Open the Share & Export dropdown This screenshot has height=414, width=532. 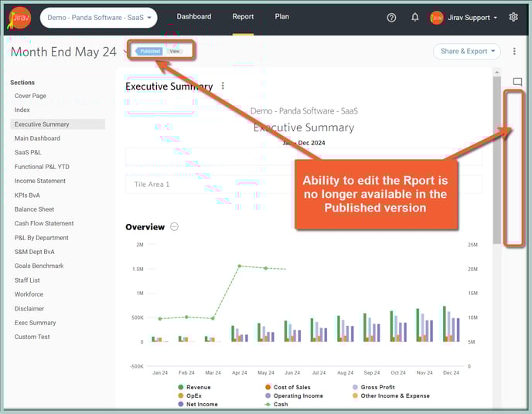(x=467, y=51)
